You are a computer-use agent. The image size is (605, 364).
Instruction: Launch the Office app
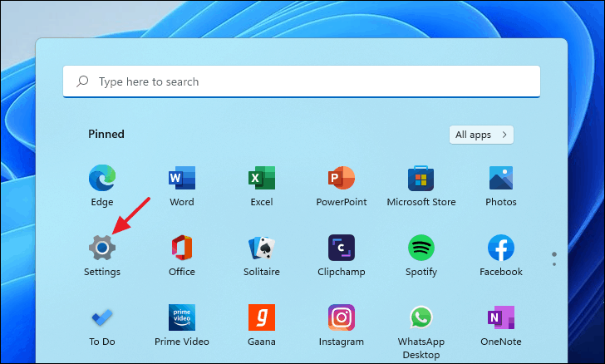(182, 248)
